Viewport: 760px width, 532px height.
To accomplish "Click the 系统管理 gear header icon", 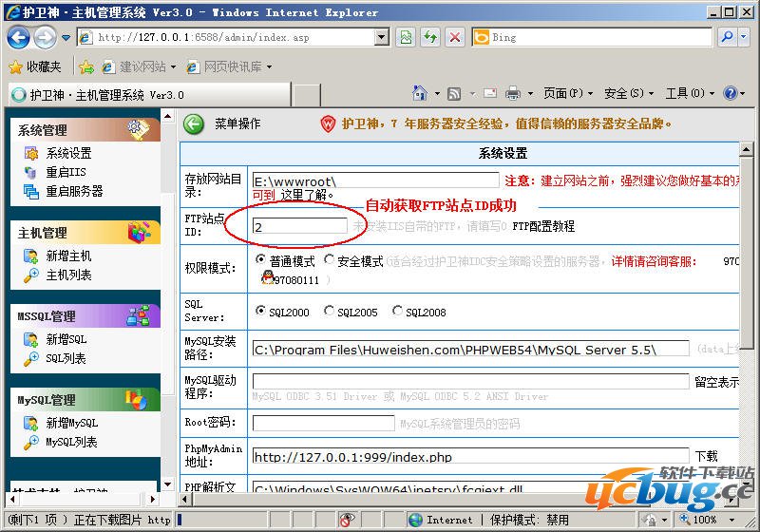I will [138, 129].
